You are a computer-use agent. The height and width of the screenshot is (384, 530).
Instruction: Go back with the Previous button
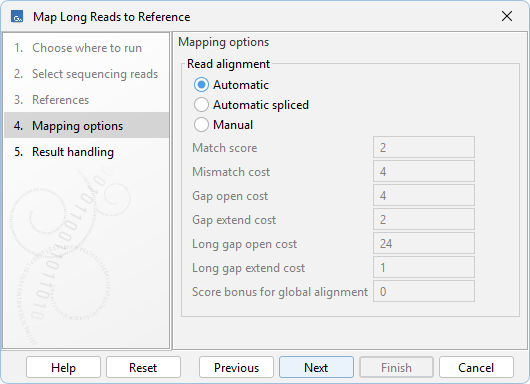tap(236, 367)
